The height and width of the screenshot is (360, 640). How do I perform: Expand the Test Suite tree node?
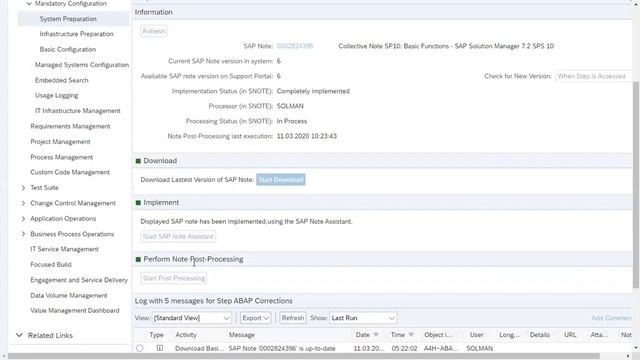pyautogui.click(x=23, y=188)
